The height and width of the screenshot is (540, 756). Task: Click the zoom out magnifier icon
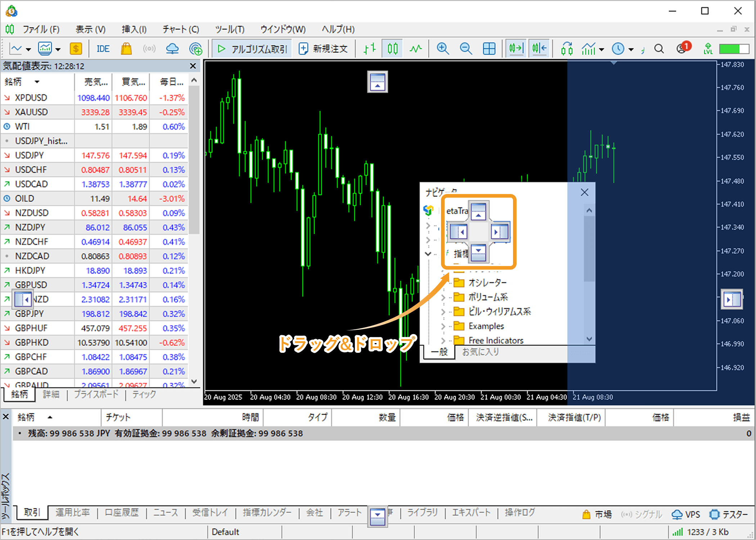(466, 49)
